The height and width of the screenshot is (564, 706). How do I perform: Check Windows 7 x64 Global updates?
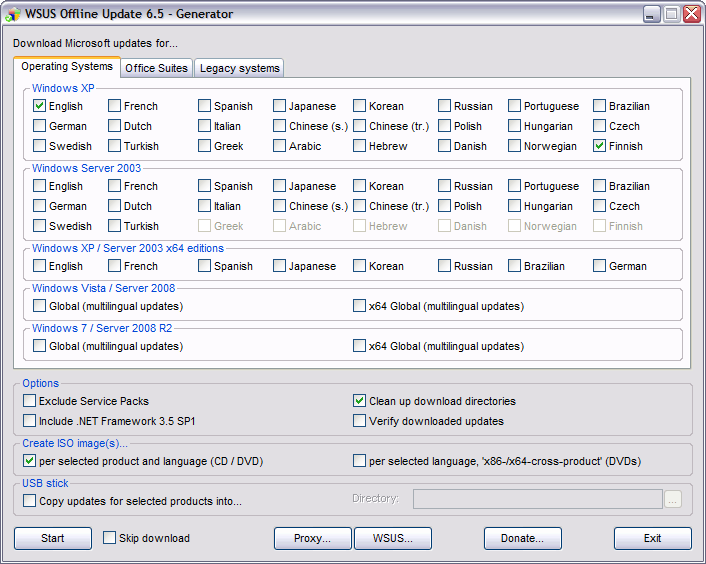pos(359,346)
